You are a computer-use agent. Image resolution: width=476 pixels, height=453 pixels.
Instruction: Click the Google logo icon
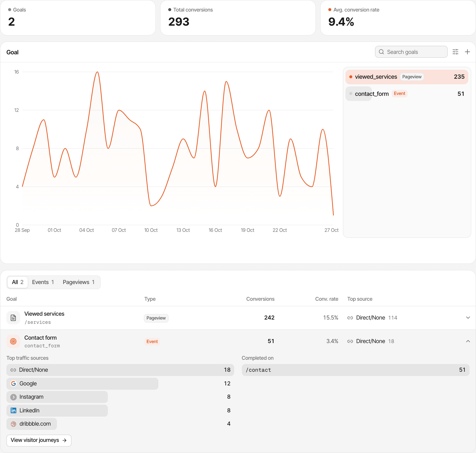tap(13, 383)
